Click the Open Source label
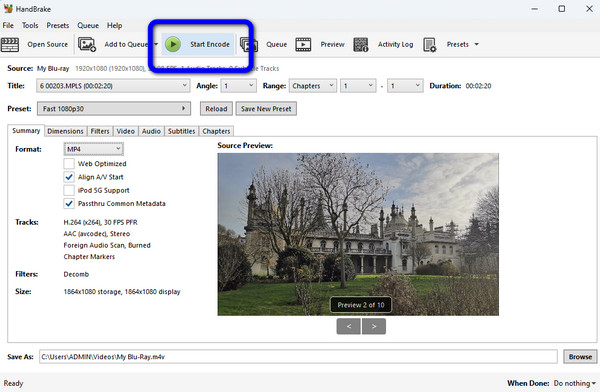Screen dimensions: 600x392 tap(47, 44)
